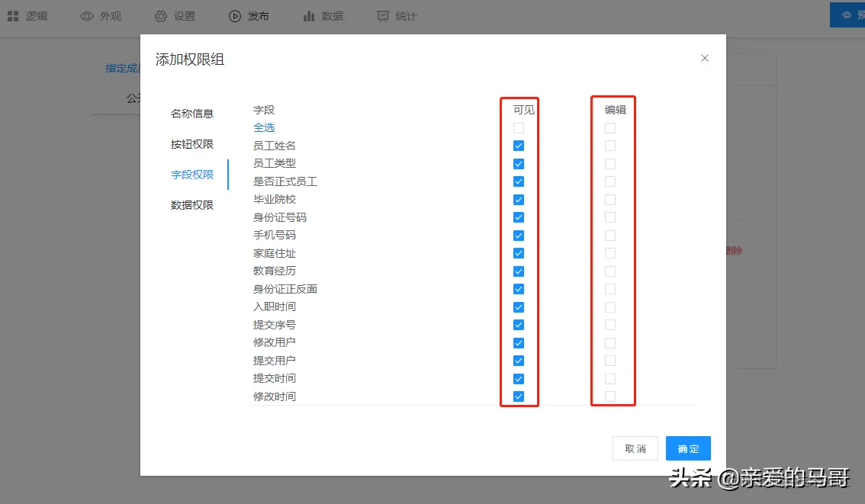Disable 可见 for 身份证号码 field

[519, 217]
